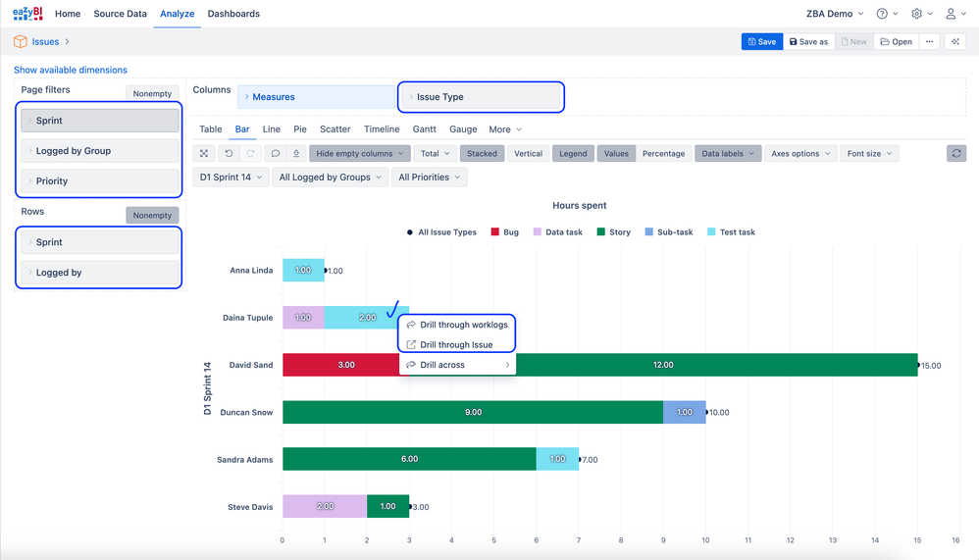Click the undo icon in chart toolbar
Image resolution: width=979 pixels, height=560 pixels.
[229, 154]
